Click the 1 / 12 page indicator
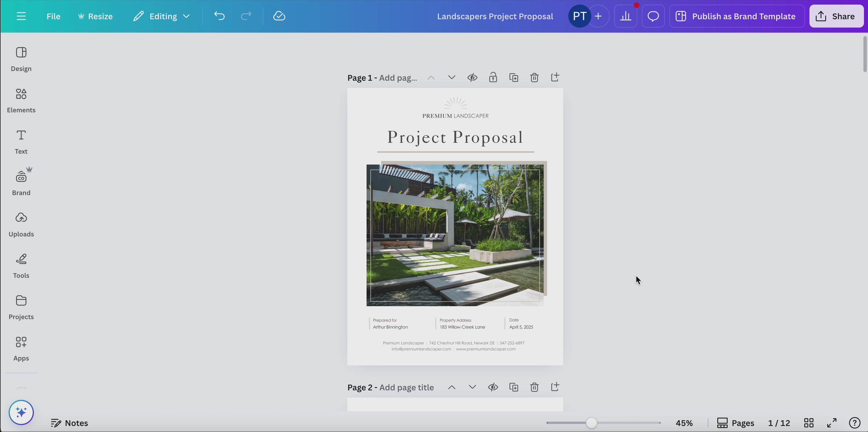This screenshot has width=868, height=432. click(x=779, y=423)
